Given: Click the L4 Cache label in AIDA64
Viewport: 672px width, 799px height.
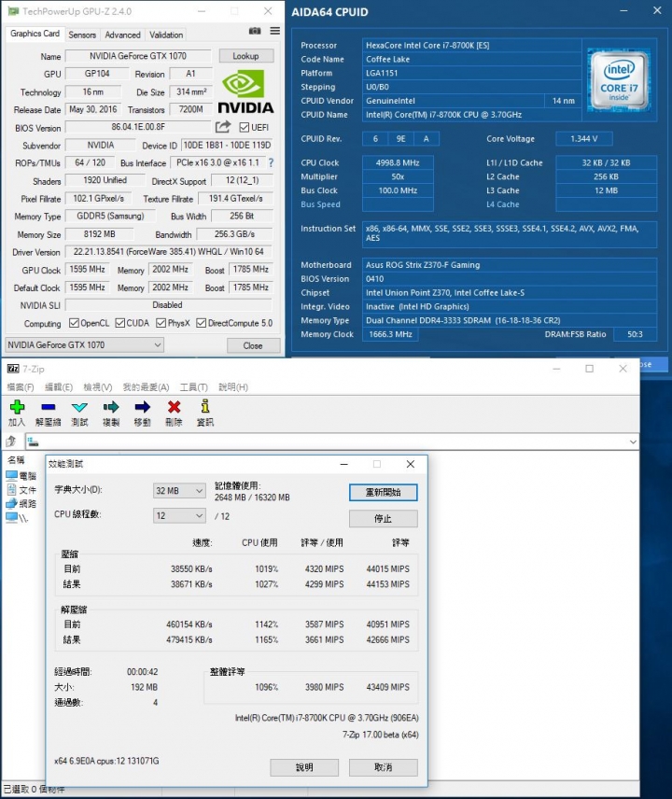Looking at the screenshot, I should [503, 204].
